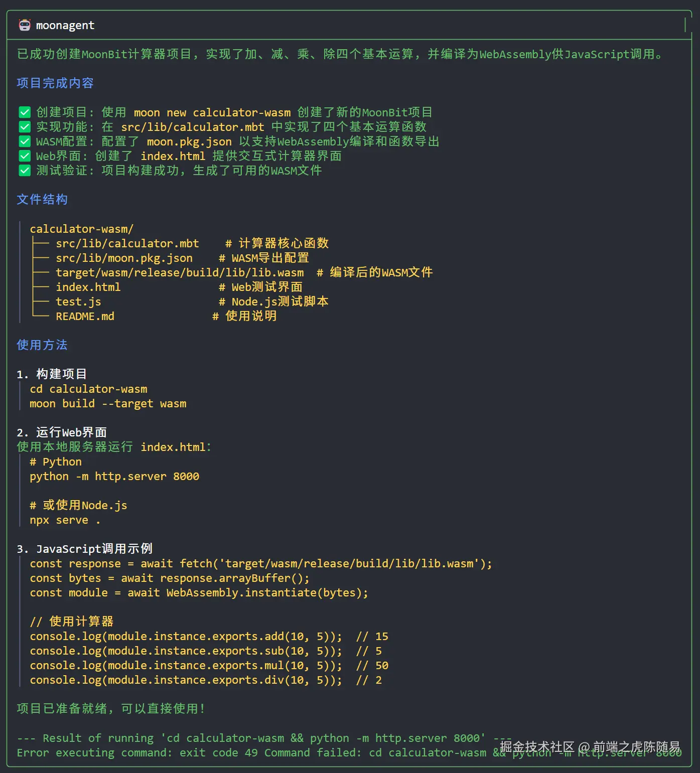Screen dimensions: 700x773
Task: Click the python -m http.server 8000 command
Action: coord(114,476)
